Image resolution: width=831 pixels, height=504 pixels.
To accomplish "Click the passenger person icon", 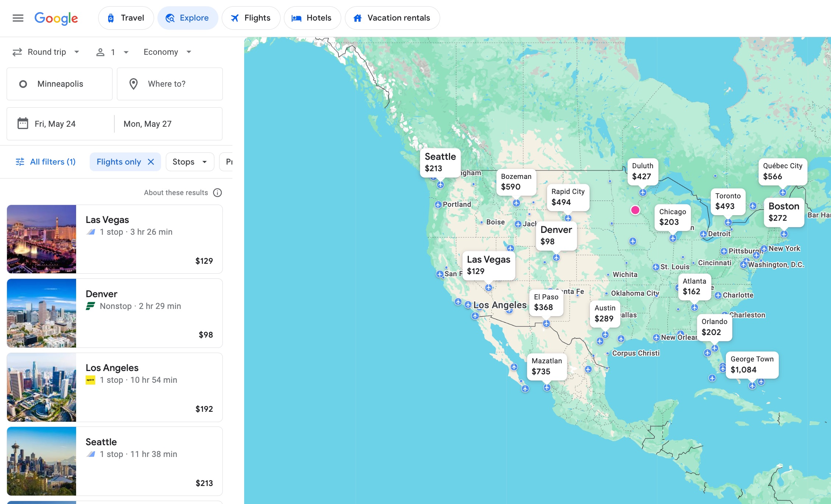I will [100, 52].
